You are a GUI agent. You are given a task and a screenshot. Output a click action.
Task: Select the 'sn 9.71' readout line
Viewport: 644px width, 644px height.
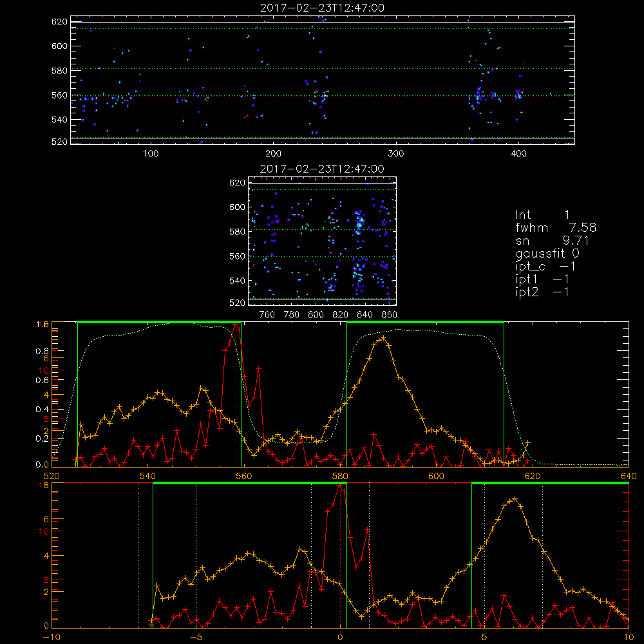click(553, 240)
